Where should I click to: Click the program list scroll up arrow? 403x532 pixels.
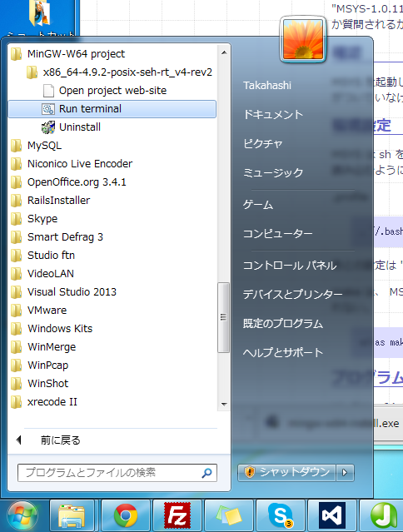click(224, 53)
